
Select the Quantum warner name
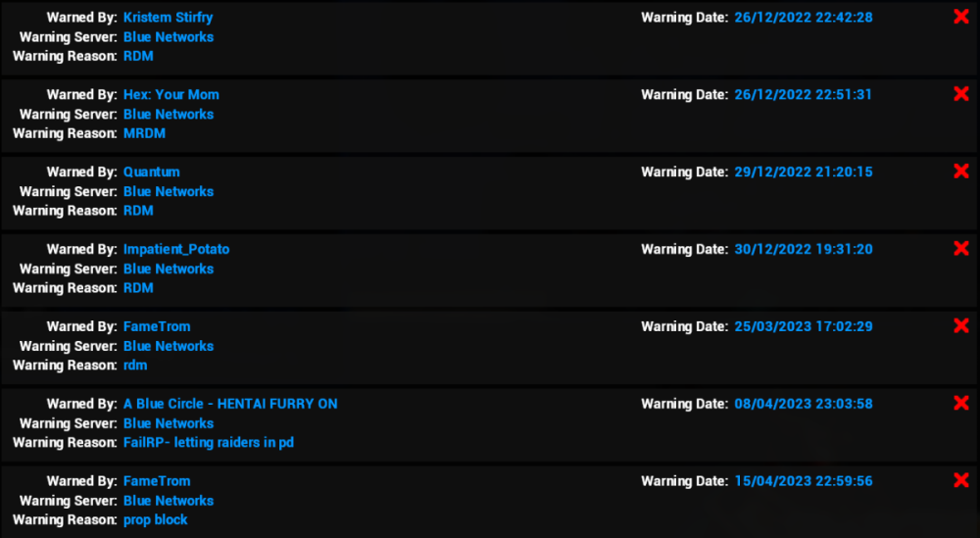tap(151, 172)
